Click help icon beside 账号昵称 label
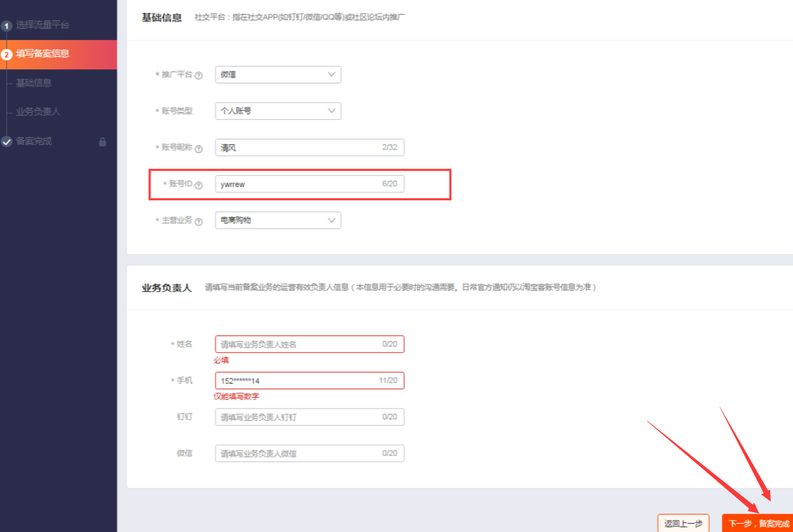 point(199,149)
